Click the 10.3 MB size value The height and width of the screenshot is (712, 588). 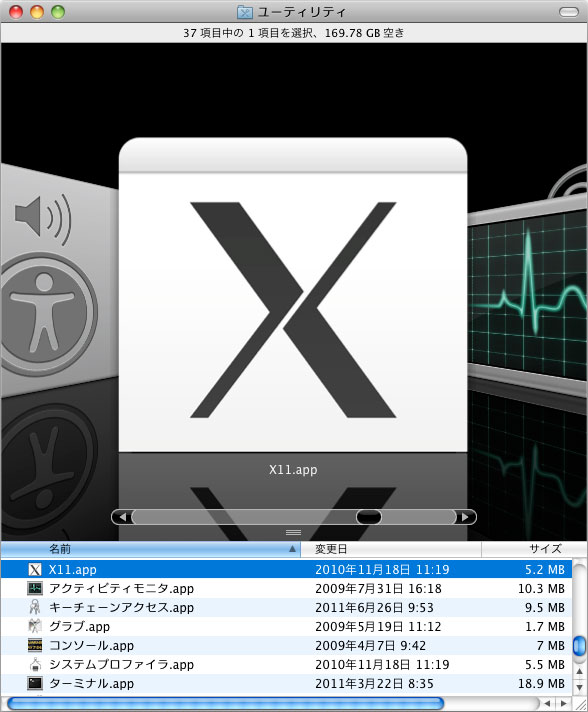click(541, 588)
